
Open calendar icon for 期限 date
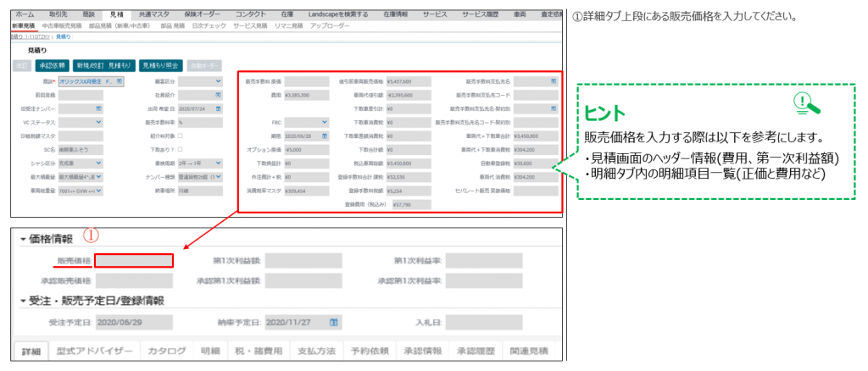[x=325, y=135]
